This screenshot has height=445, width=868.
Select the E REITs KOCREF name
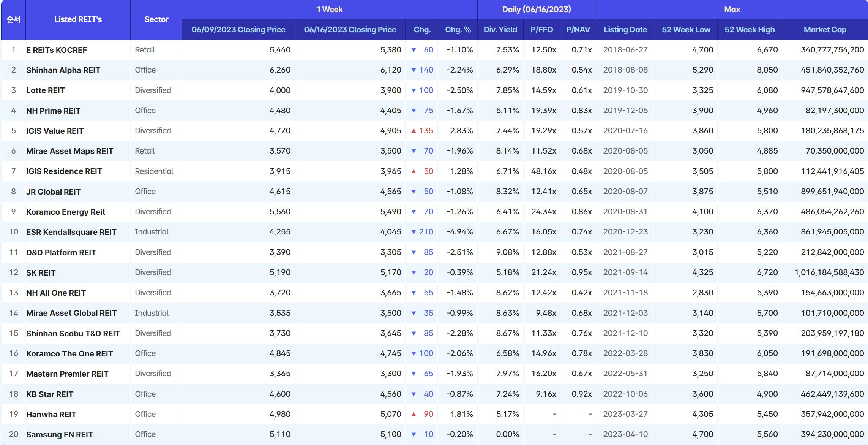[57, 50]
